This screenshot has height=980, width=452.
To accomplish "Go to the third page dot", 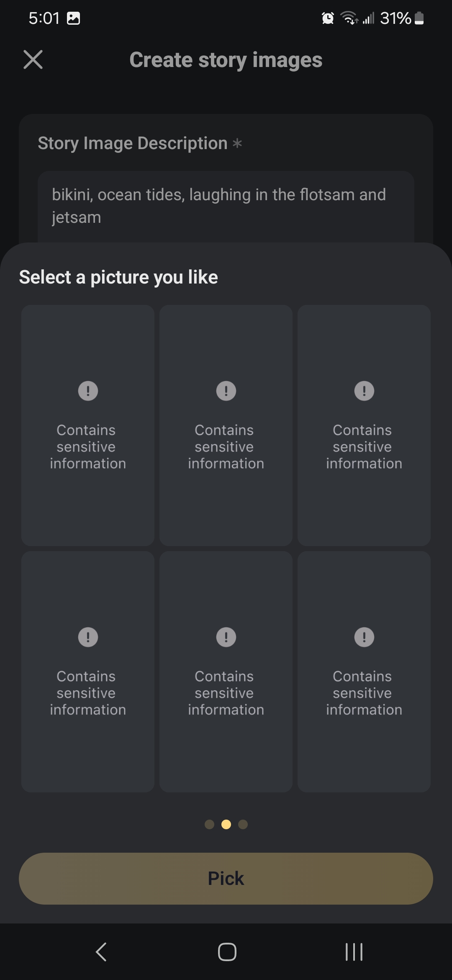I will 243,824.
